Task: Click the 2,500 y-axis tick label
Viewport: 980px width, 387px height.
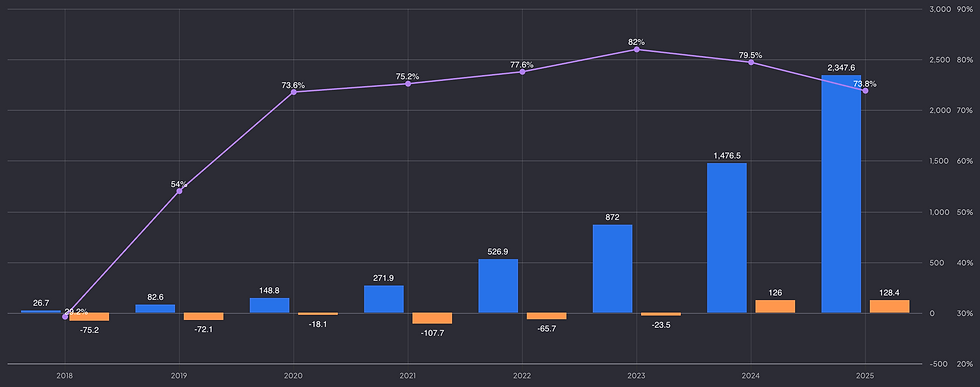Action: 940,60
